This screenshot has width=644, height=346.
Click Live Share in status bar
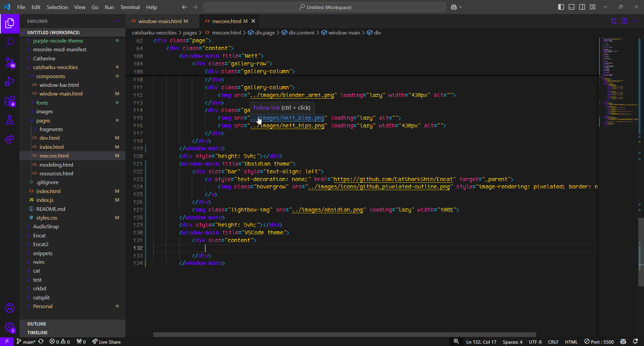click(x=106, y=342)
